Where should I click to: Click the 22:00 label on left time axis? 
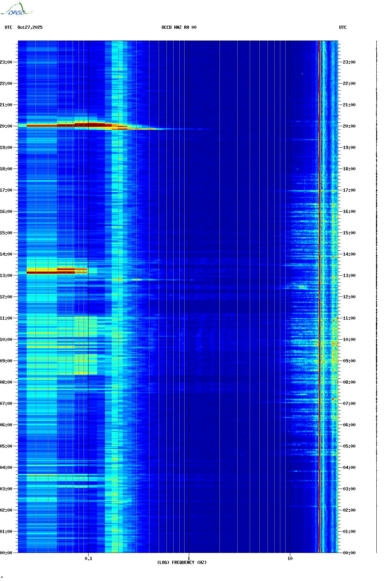tap(6, 84)
